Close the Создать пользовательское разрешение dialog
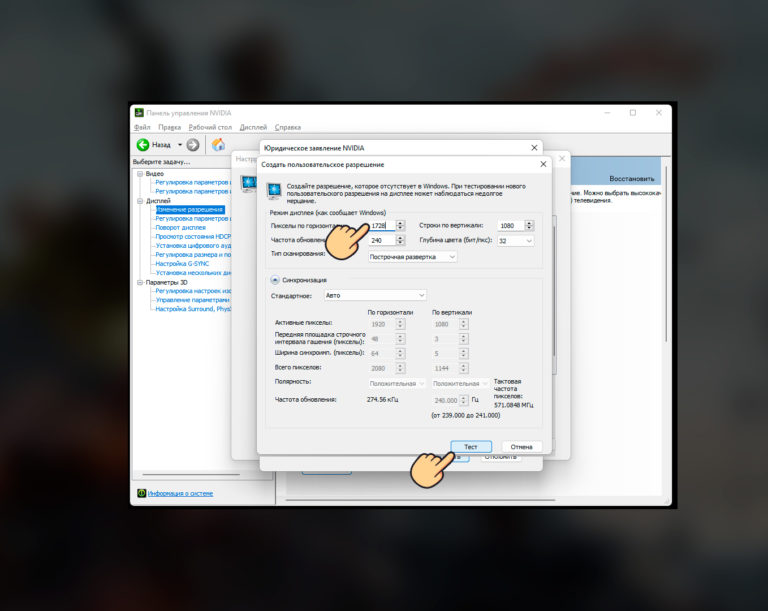This screenshot has height=611, width=768. point(543,164)
